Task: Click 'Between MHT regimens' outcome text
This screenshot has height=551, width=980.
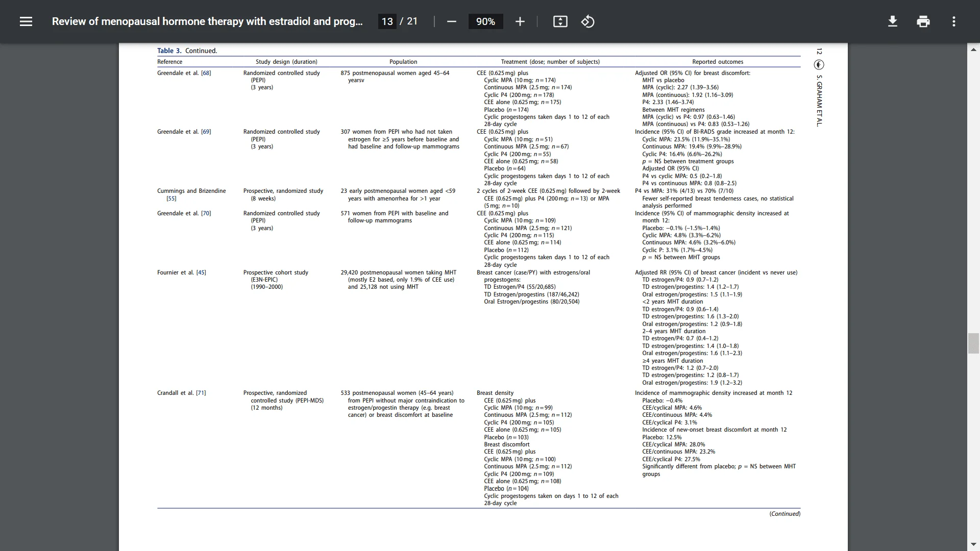Action: point(673,110)
